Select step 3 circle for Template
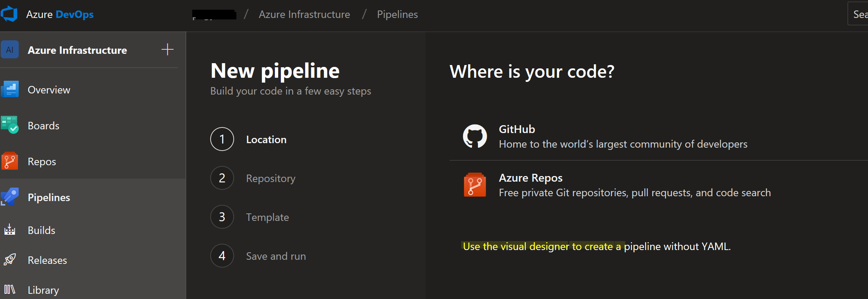Viewport: 868px width, 299px height. (222, 217)
